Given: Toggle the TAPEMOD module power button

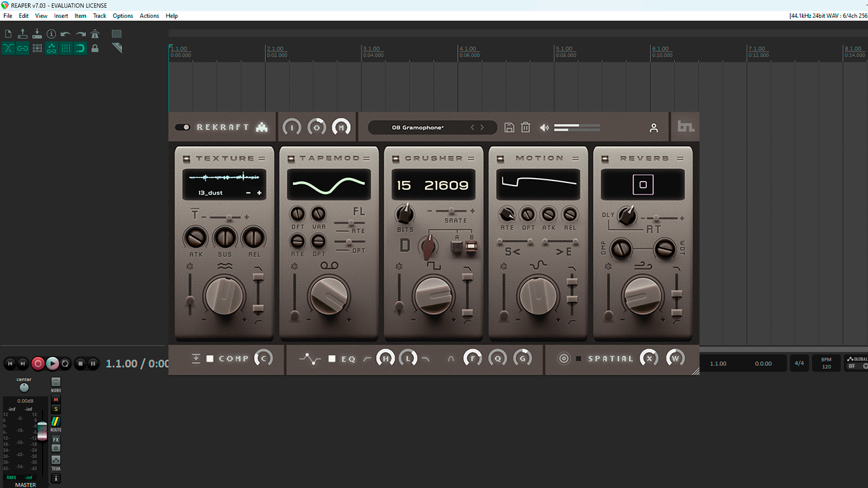Looking at the screenshot, I should [x=291, y=158].
